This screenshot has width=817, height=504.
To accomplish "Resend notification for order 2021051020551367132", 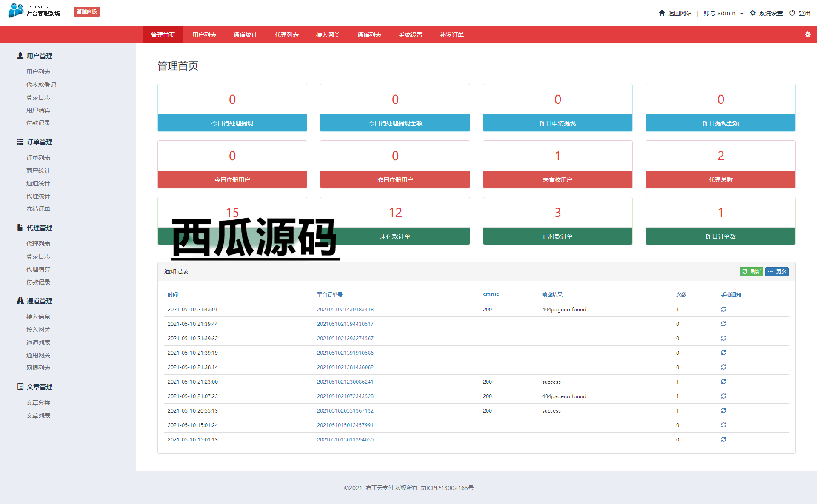I will pos(723,410).
